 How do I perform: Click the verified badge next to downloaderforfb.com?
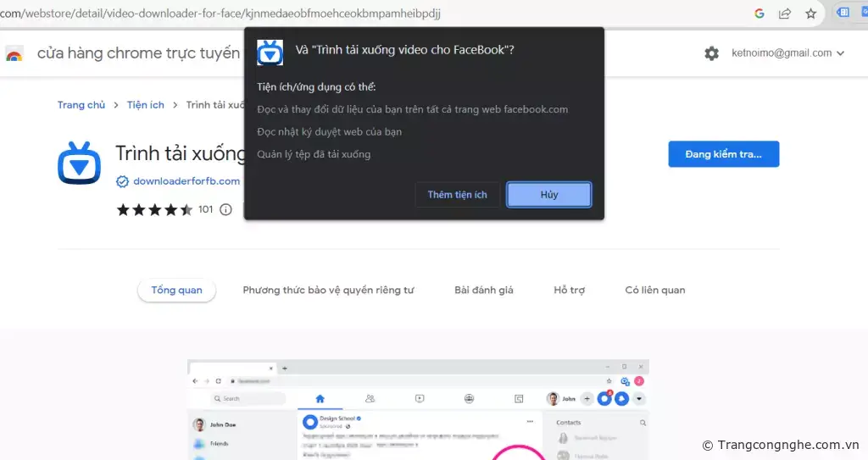pos(122,181)
